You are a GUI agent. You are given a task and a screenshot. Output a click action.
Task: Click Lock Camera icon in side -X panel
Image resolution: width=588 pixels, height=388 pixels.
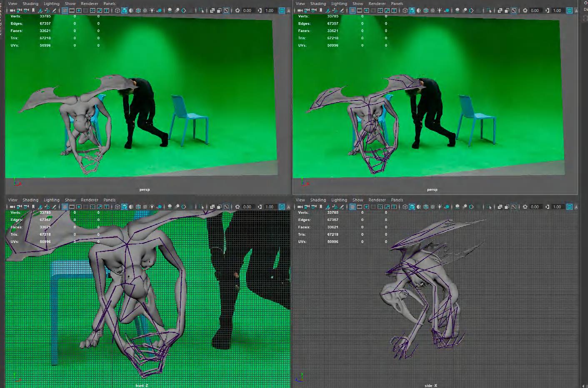point(307,207)
